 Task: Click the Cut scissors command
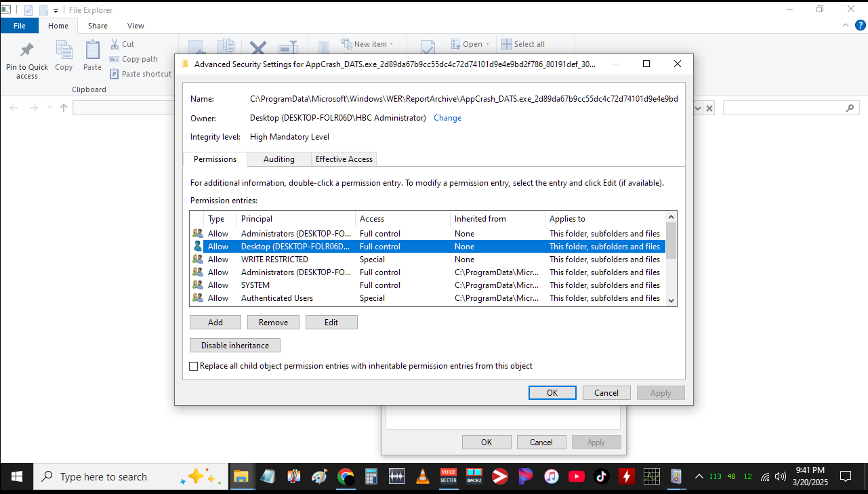tap(122, 44)
